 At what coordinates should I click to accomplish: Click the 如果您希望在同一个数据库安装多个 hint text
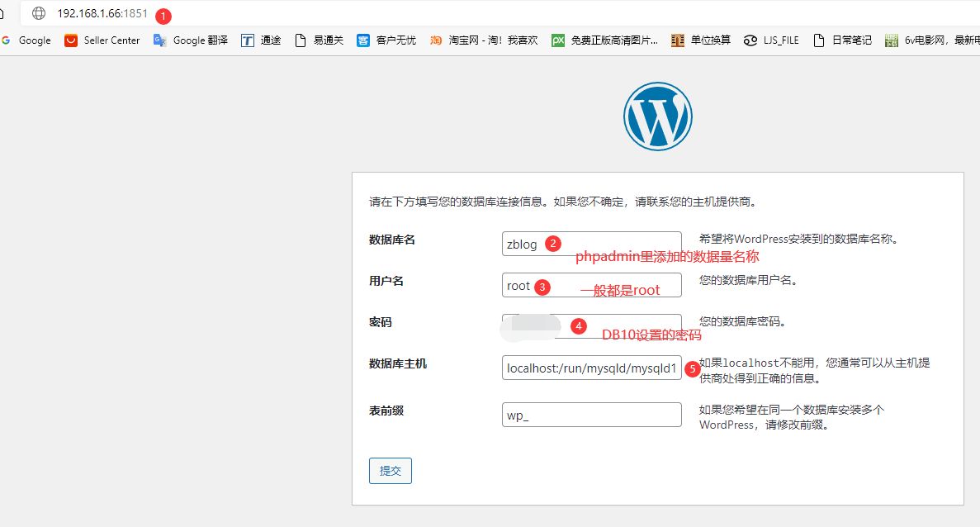click(791, 417)
